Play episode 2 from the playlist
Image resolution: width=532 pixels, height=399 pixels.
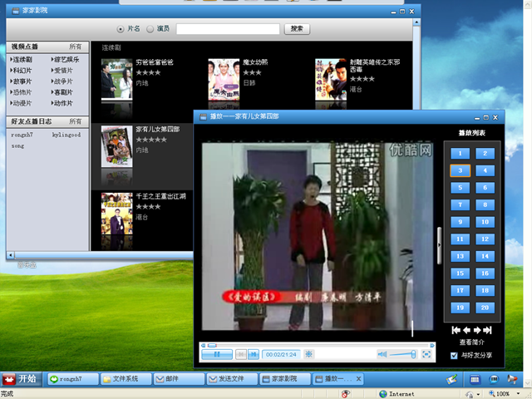coord(485,153)
